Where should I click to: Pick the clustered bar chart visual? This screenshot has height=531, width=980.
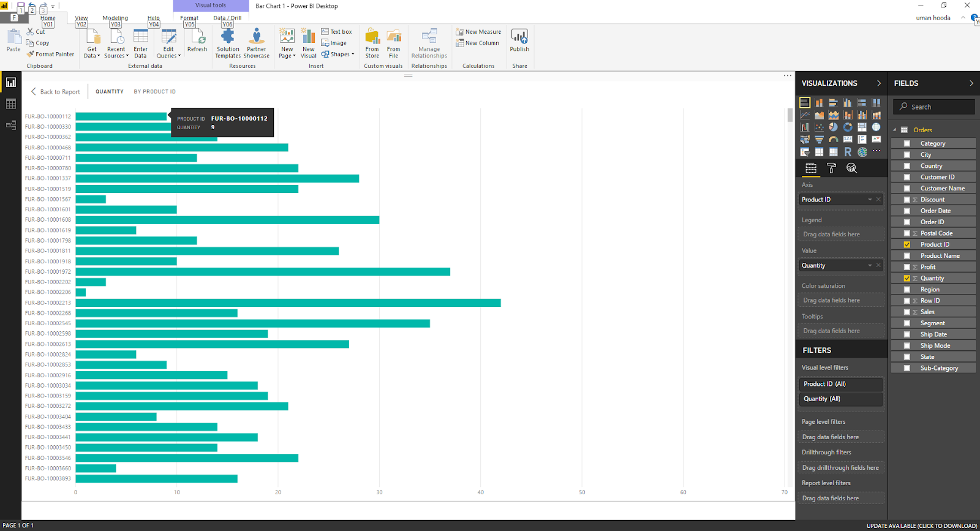point(833,103)
